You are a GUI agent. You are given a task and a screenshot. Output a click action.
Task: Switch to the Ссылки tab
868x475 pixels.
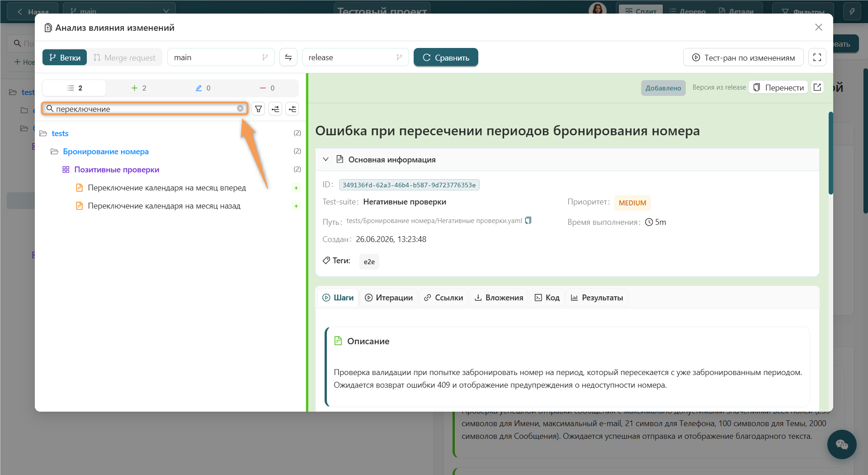pos(443,298)
